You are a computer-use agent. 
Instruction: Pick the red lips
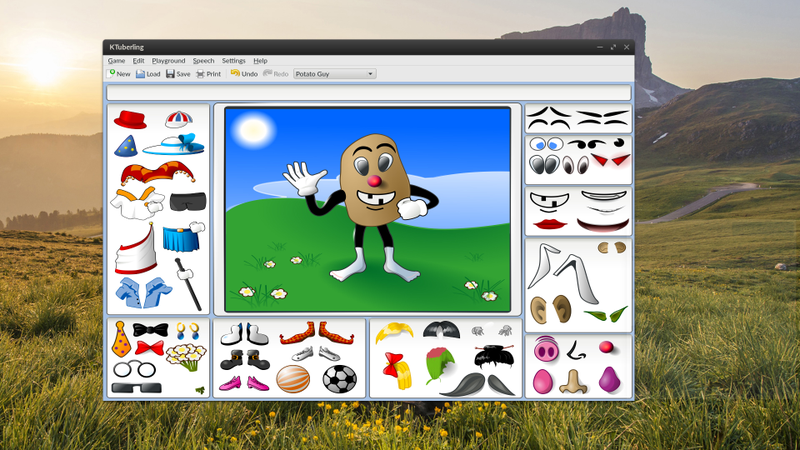pos(550,224)
